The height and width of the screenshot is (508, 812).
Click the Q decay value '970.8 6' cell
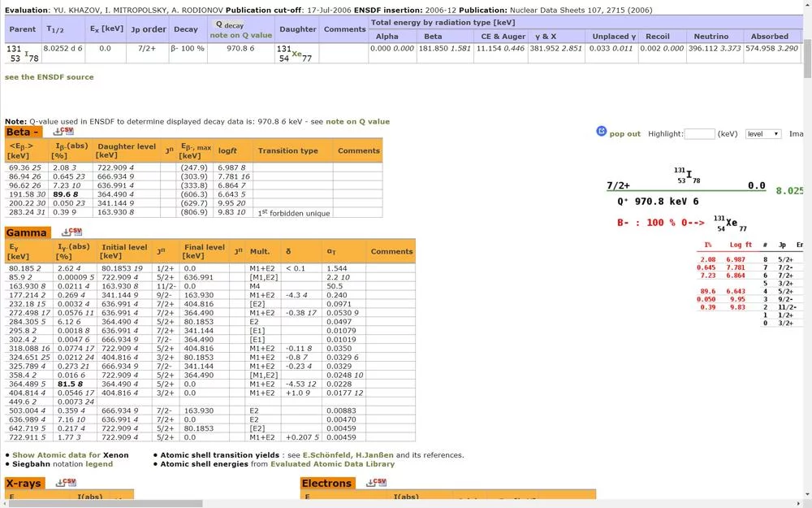[241, 48]
